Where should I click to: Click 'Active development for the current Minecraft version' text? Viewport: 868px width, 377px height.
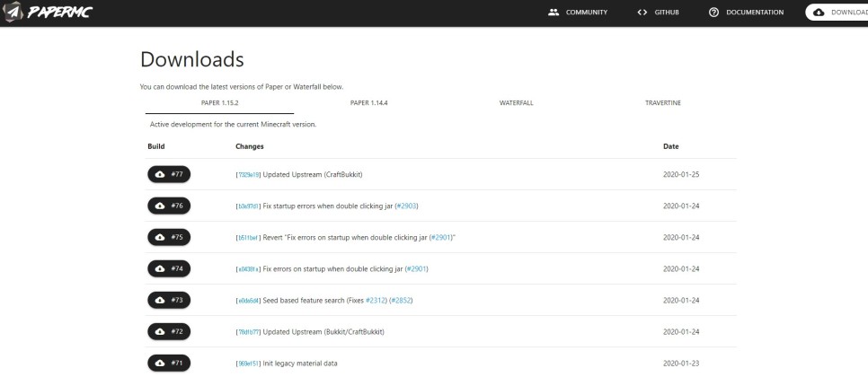pyautogui.click(x=233, y=125)
